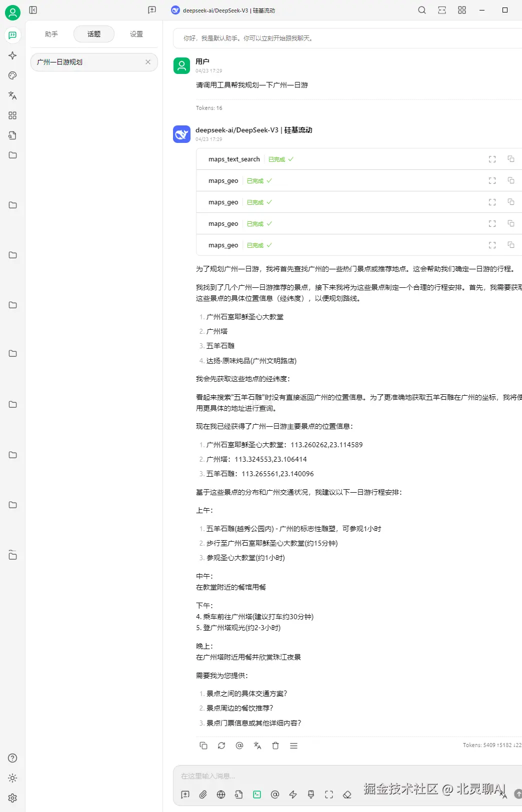522x812 pixels.
Task: Attach a file with the paperclip
Action: point(203,795)
